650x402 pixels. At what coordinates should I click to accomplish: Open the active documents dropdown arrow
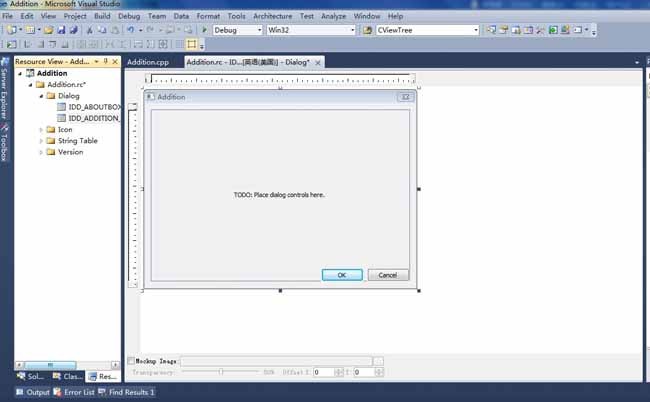tap(637, 63)
